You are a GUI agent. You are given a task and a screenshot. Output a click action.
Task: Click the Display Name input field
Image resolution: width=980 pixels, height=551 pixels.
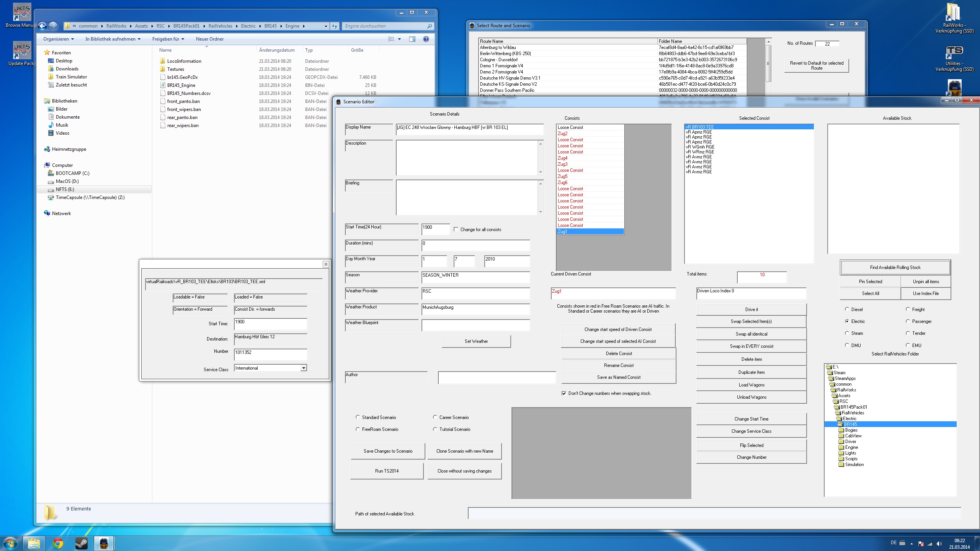(x=470, y=129)
